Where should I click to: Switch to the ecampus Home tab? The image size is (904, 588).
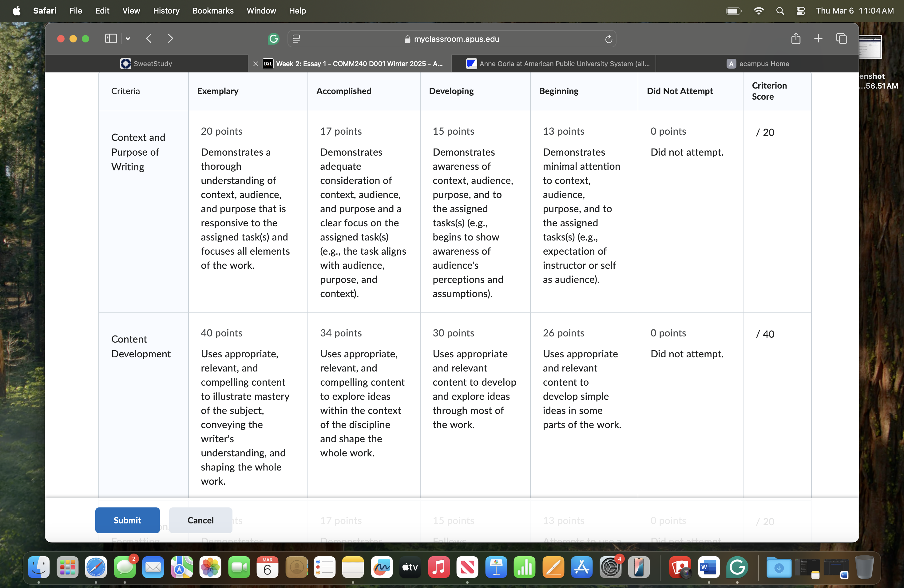pos(757,63)
